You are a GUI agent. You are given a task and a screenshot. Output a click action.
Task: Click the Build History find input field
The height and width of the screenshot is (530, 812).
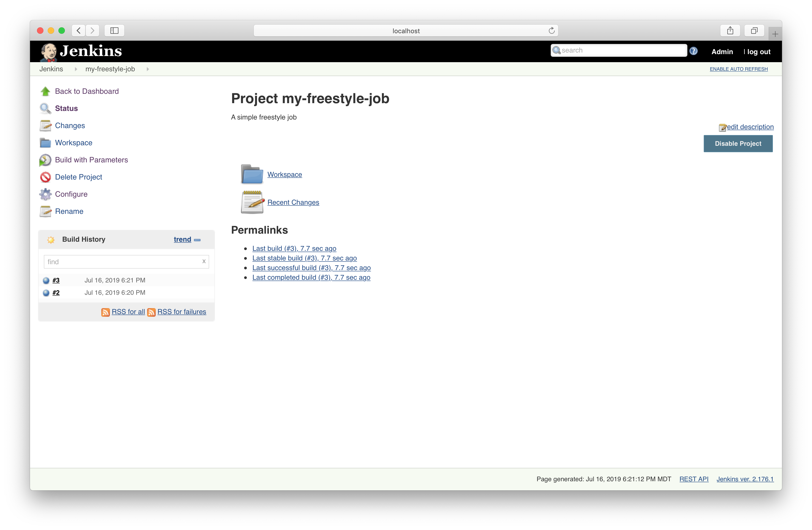[x=123, y=262]
